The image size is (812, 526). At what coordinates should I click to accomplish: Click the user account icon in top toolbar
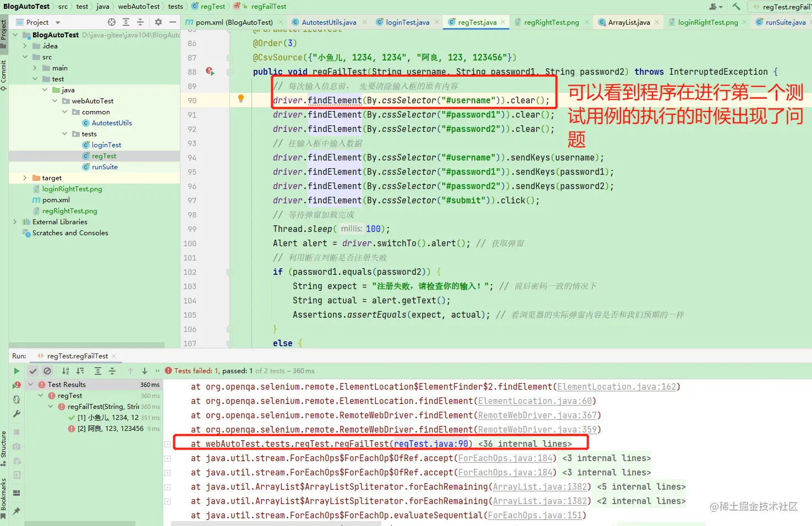click(715, 7)
